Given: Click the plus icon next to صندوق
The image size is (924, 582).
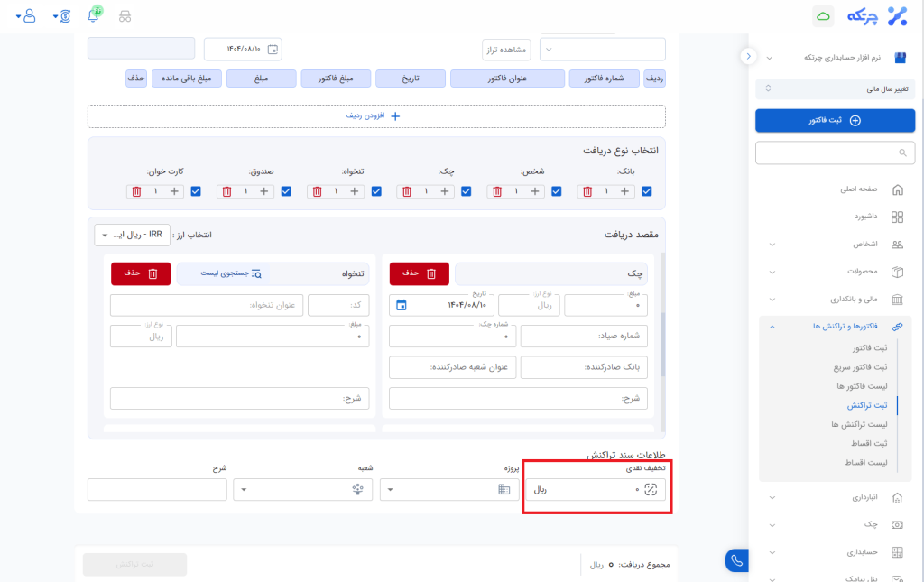Looking at the screenshot, I should [x=263, y=191].
